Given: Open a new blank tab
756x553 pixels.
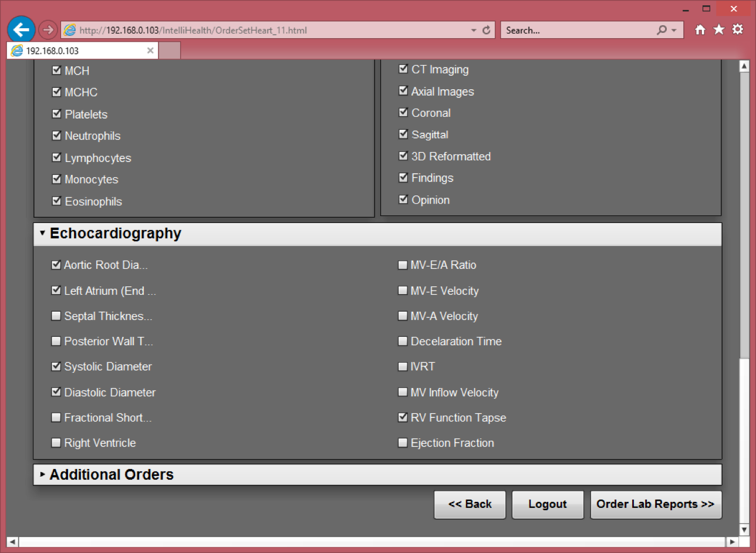Looking at the screenshot, I should tap(170, 50).
